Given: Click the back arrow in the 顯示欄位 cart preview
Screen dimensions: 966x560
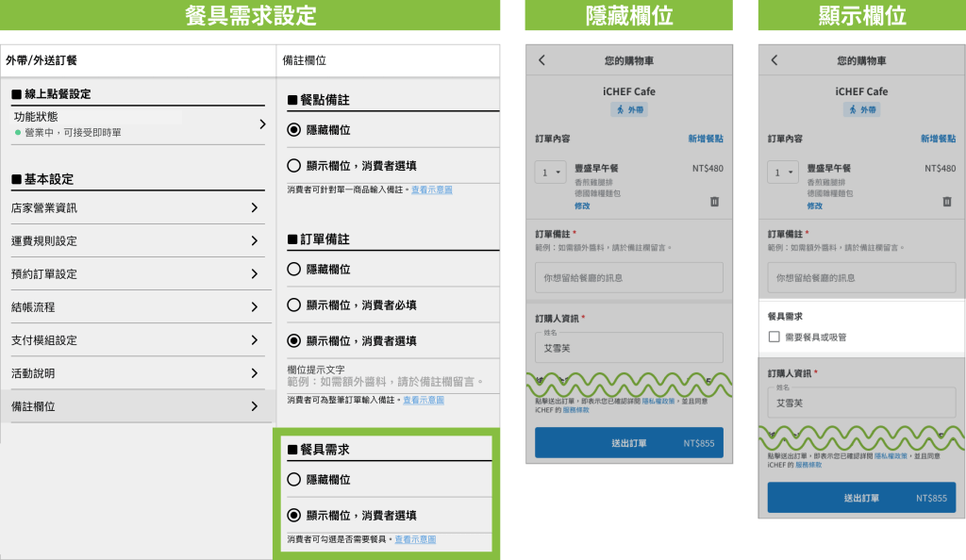Looking at the screenshot, I should (x=774, y=60).
